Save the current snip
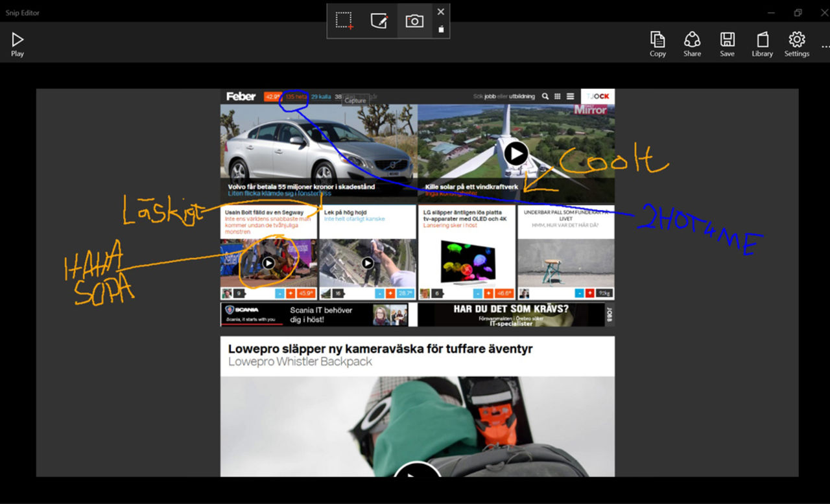 point(727,43)
